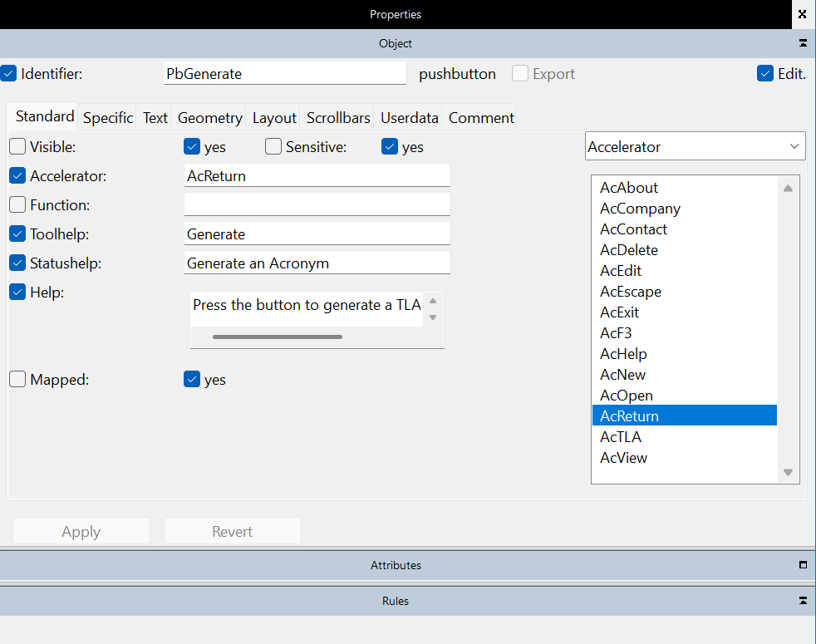Collapse the Object section header icon
816x644 pixels.
coord(803,43)
